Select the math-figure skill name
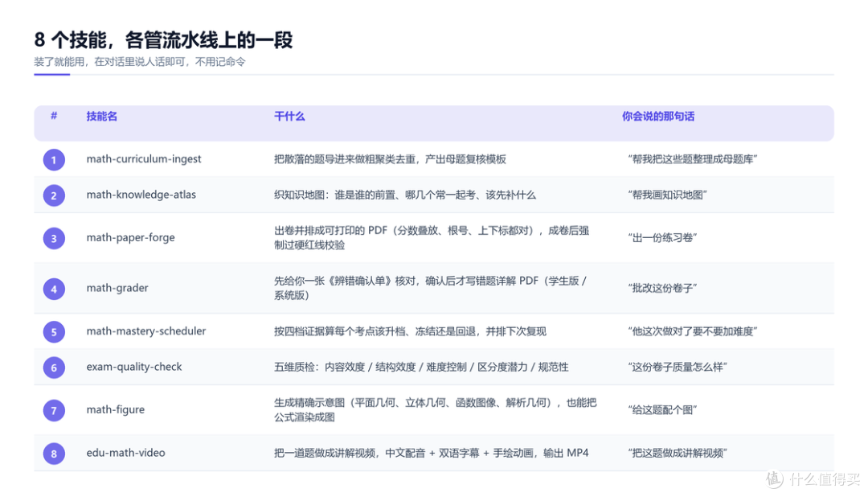868x497 pixels. click(x=115, y=409)
